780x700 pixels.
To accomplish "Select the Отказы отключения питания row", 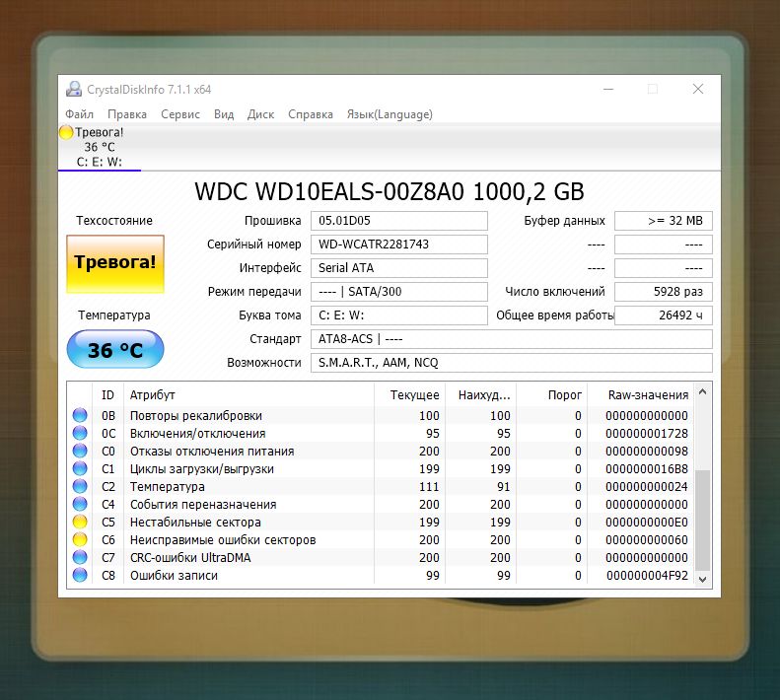I will tap(381, 451).
